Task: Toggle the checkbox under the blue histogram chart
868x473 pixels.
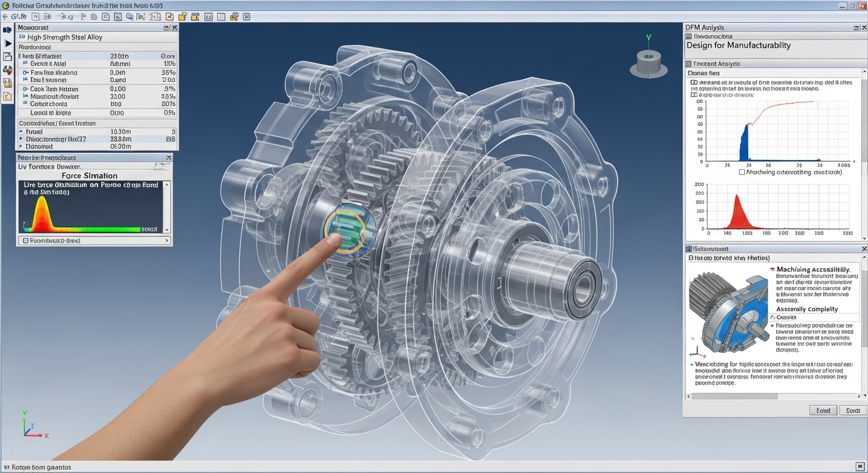Action: click(742, 172)
